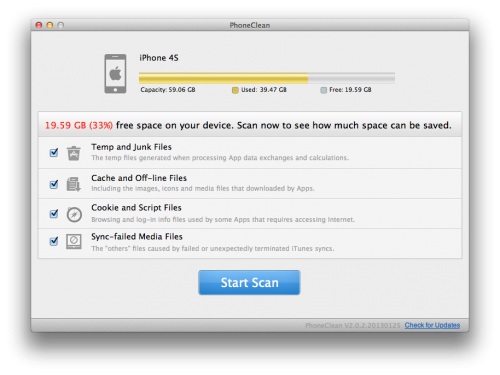
Task: Click the yellow Used legend square
Action: 235,90
